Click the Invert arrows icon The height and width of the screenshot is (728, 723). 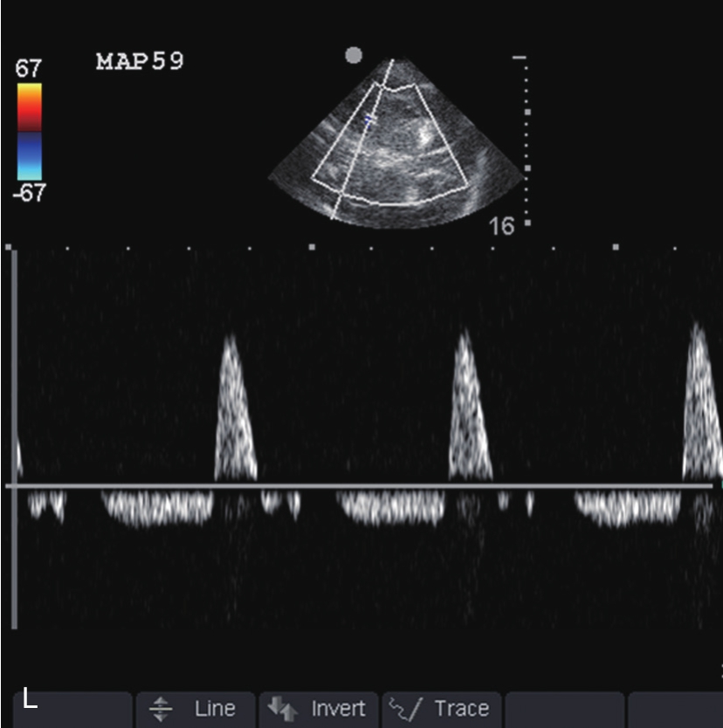[x=283, y=709]
